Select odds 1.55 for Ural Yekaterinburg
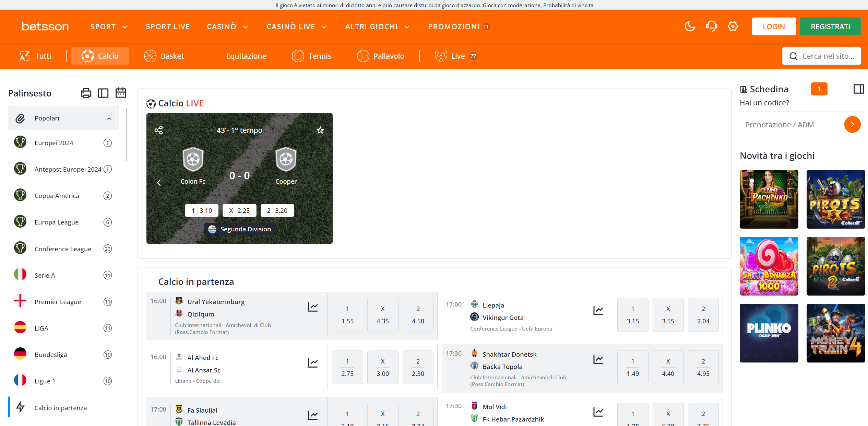868x426 pixels. pyautogui.click(x=347, y=315)
